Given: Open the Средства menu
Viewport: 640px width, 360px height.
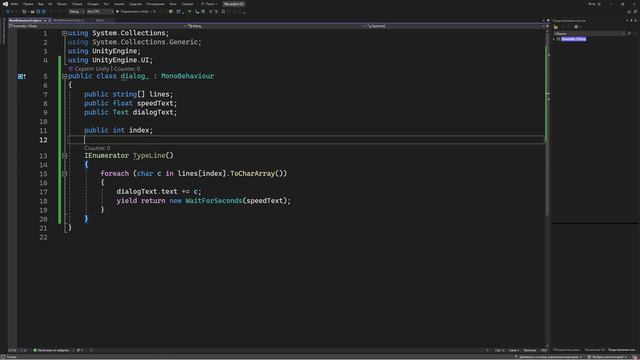Looking at the screenshot, I should click(x=136, y=4).
